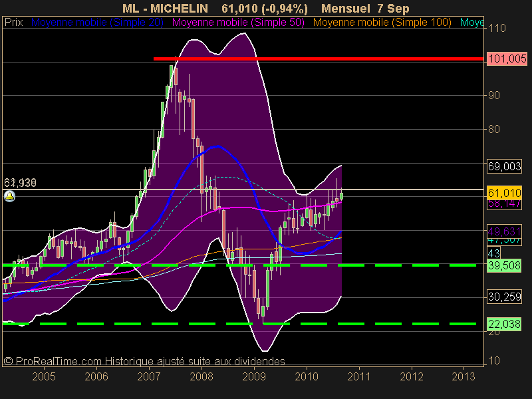Image resolution: width=532 pixels, height=399 pixels.
Task: Click the "2006" year on the time axis
Action: [x=96, y=376]
